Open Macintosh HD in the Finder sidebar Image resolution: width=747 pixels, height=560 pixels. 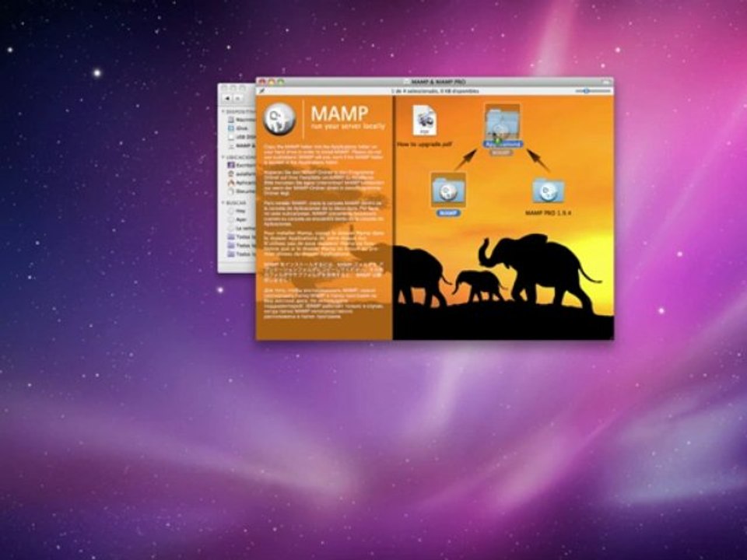point(241,120)
